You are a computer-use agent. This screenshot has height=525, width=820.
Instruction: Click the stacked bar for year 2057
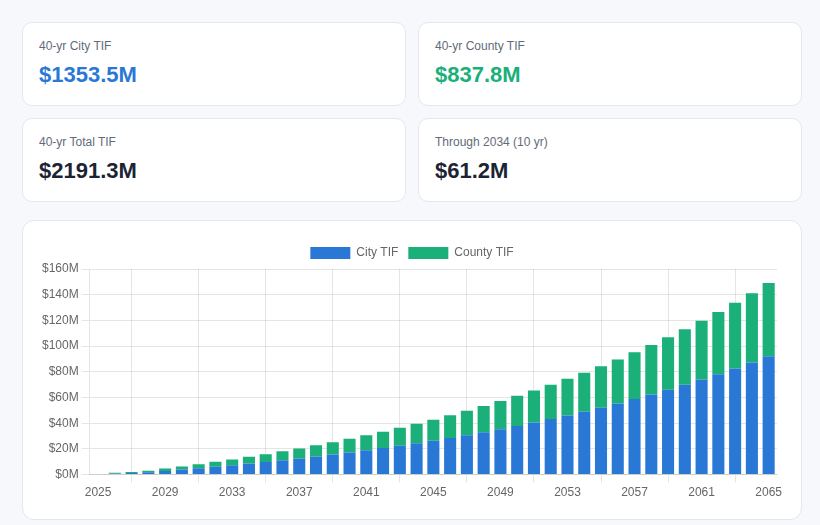coord(634,413)
